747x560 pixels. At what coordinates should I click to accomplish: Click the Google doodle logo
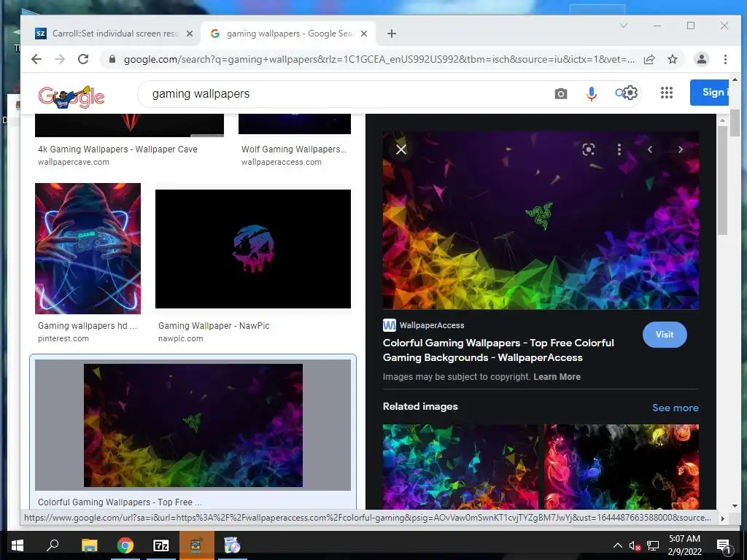point(71,96)
